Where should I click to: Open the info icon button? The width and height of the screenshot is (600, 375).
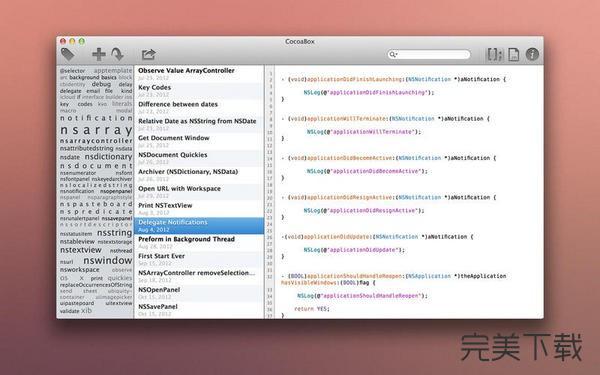532,54
